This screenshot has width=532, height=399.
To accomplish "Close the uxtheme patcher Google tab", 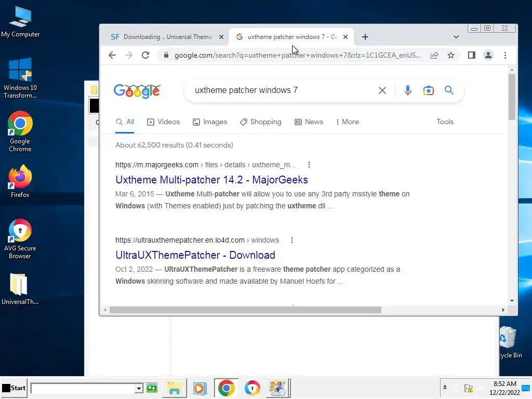I will coord(345,37).
